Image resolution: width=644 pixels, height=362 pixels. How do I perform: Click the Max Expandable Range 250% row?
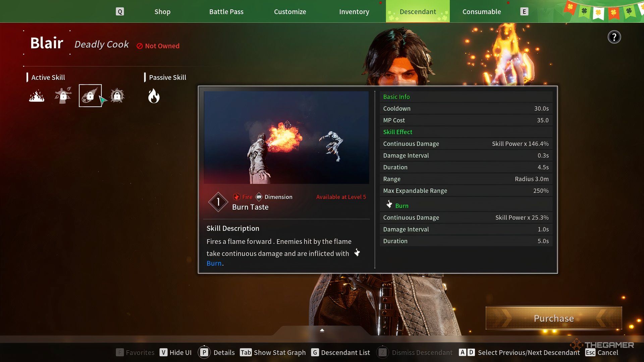click(466, 191)
